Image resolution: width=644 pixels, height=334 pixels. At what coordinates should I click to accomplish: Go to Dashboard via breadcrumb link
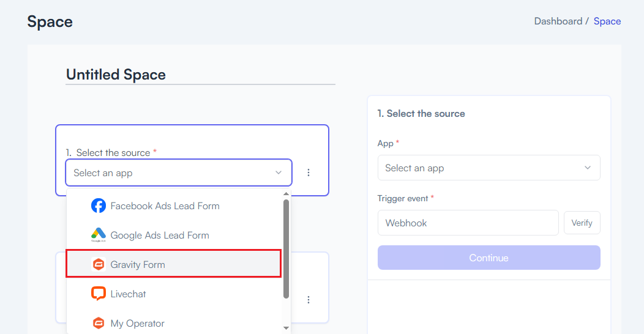[x=558, y=21]
